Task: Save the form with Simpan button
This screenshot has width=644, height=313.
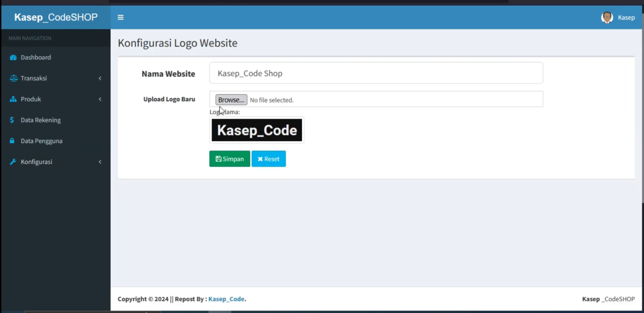Action: 230,159
